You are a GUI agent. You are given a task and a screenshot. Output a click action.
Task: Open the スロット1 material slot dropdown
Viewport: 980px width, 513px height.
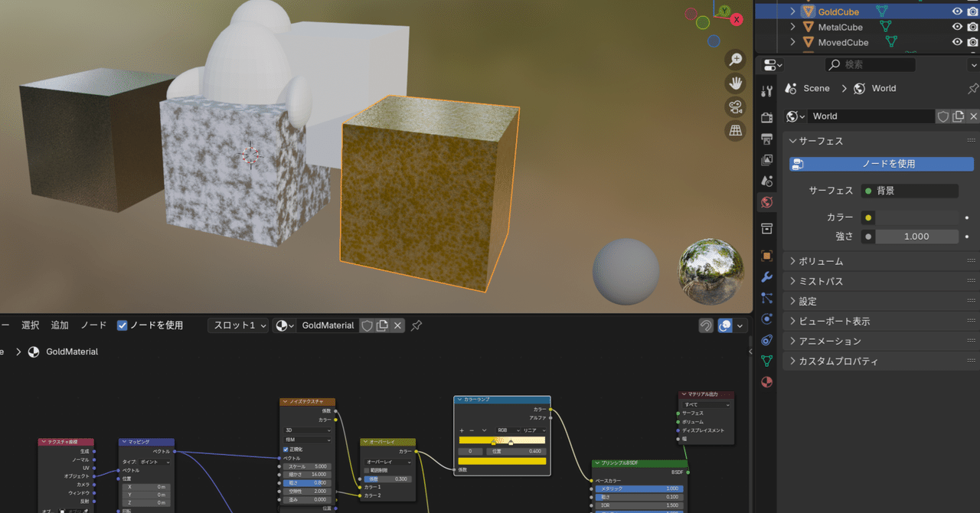[236, 325]
